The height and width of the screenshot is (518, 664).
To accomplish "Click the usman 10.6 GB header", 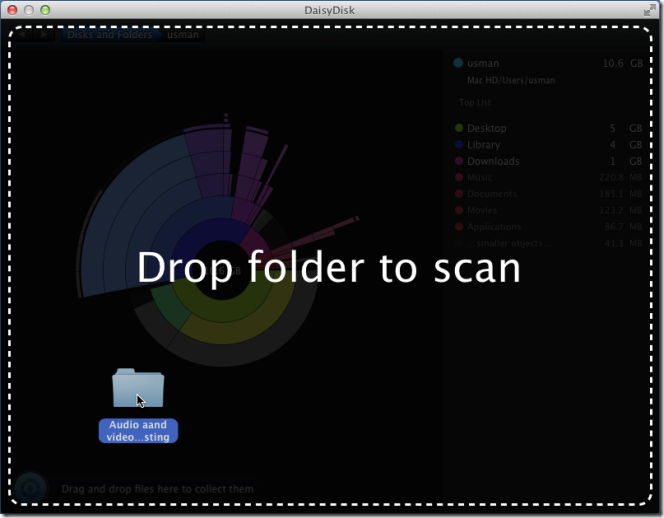I will click(548, 63).
